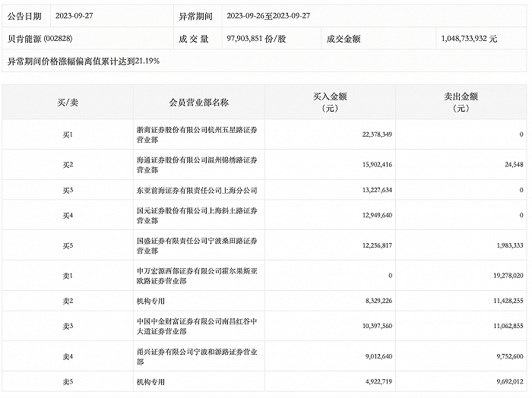Click the 成交金额 label
The image size is (532, 398).
(x=344, y=39)
